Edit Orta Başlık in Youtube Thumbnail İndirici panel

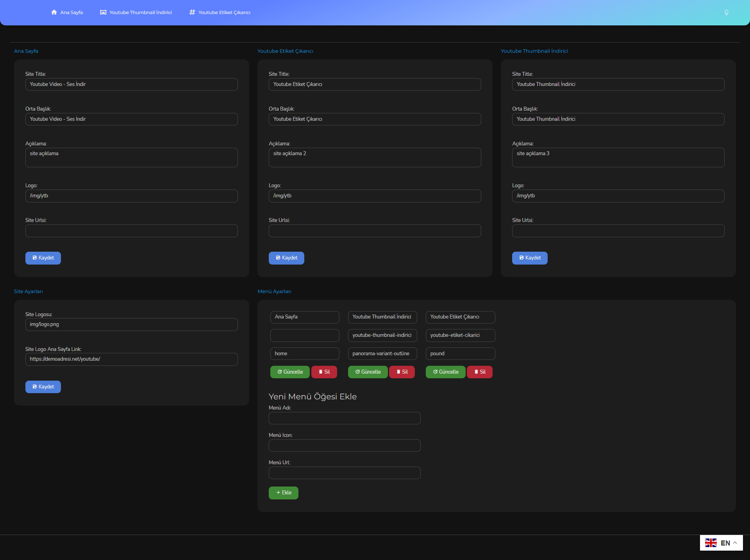618,119
